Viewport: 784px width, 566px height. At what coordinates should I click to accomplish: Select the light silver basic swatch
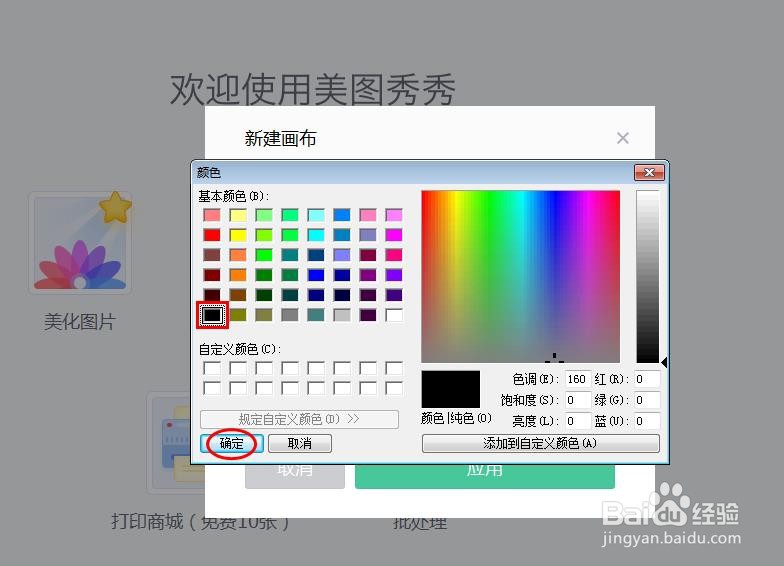342,314
